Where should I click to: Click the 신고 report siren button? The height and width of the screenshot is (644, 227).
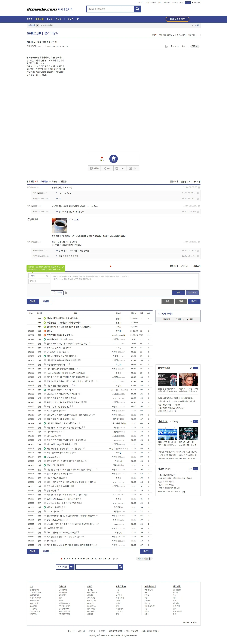point(133,169)
